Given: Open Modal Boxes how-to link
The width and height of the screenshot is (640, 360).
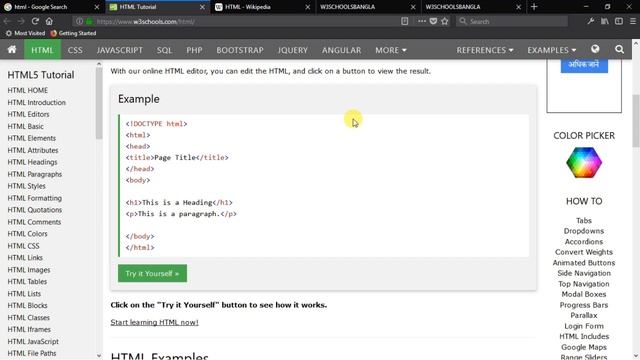Looking at the screenshot, I should coord(584,294).
